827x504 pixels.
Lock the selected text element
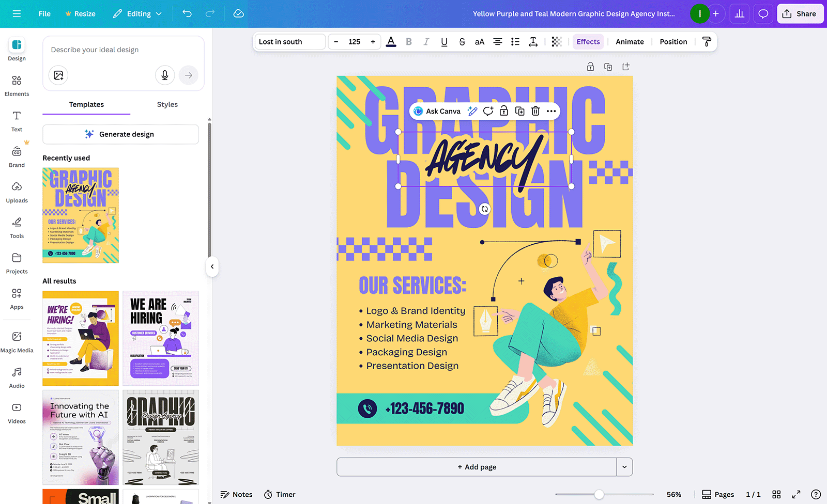pos(503,111)
